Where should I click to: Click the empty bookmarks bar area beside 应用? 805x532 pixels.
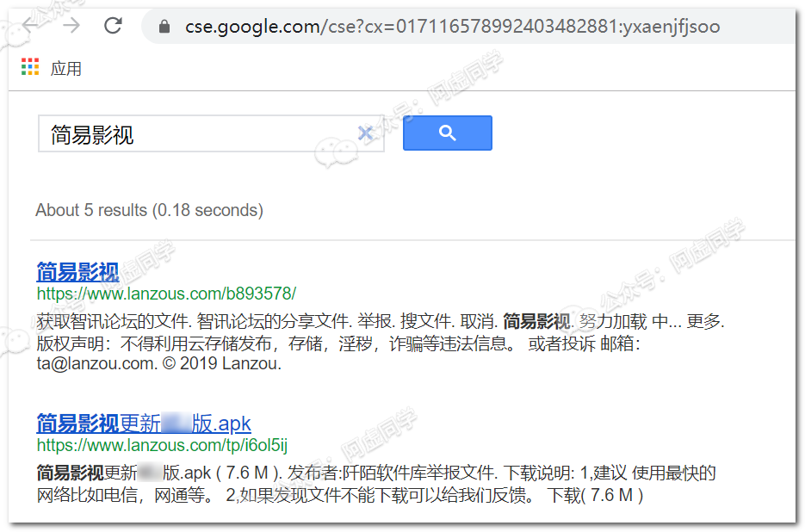click(x=437, y=68)
